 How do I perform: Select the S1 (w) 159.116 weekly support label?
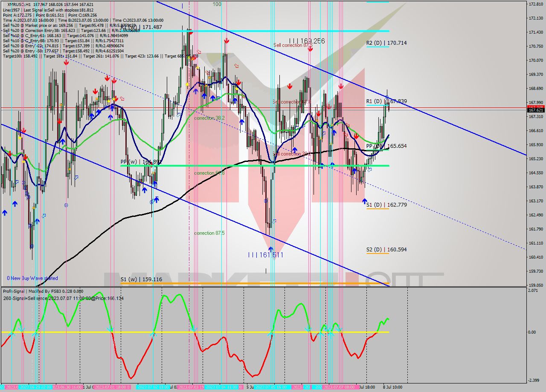141,280
